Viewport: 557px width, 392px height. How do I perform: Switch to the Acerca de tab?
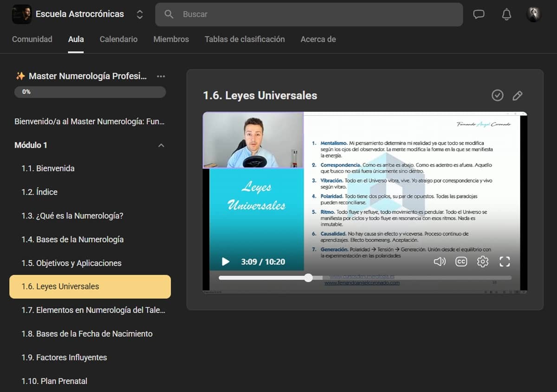click(x=318, y=39)
